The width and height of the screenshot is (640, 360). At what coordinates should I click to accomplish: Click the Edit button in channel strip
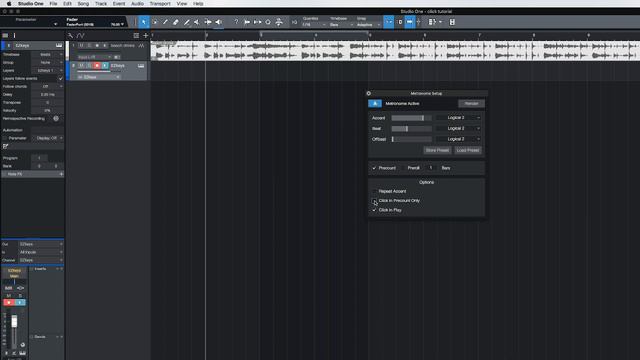click(x=9, y=288)
